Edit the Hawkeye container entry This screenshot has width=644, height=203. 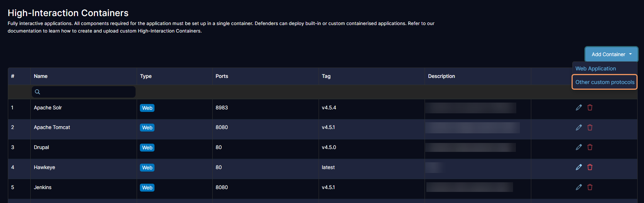click(579, 167)
